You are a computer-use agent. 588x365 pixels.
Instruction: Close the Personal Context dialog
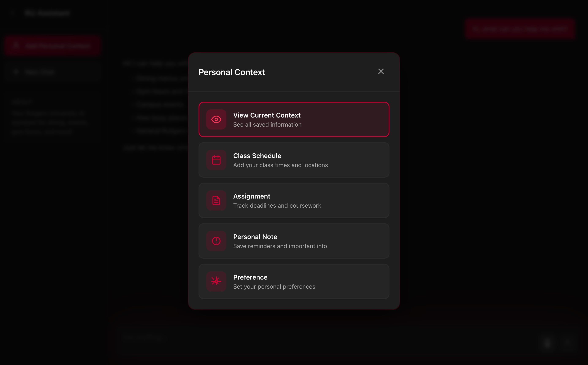click(x=381, y=72)
